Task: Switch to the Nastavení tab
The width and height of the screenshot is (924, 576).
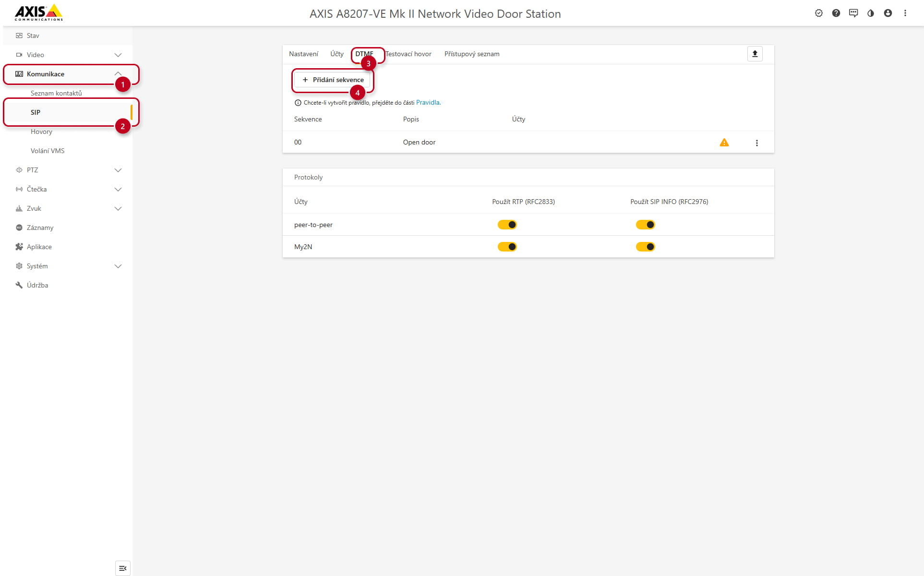Action: click(x=303, y=54)
